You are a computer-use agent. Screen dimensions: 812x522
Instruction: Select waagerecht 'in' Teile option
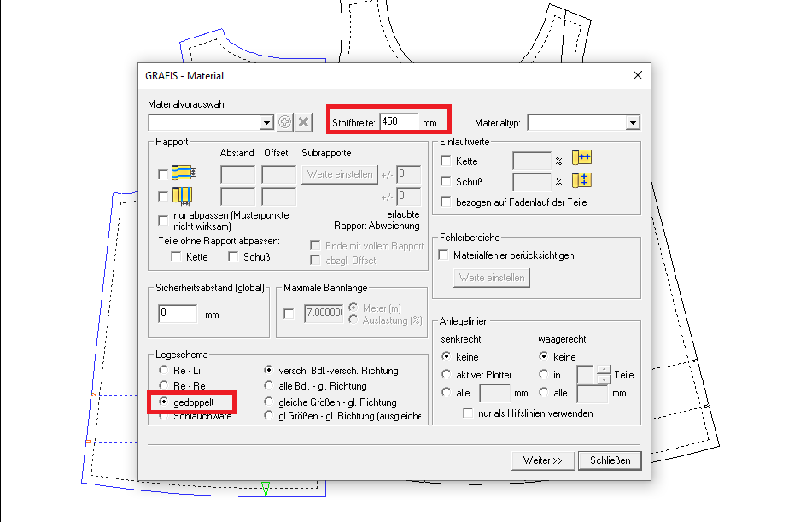tap(543, 373)
